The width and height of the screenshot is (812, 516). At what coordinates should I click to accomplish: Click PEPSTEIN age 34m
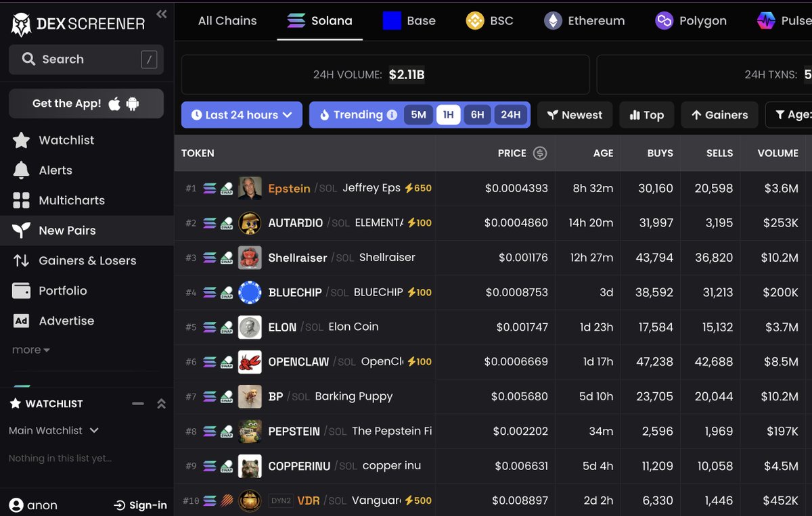(601, 431)
